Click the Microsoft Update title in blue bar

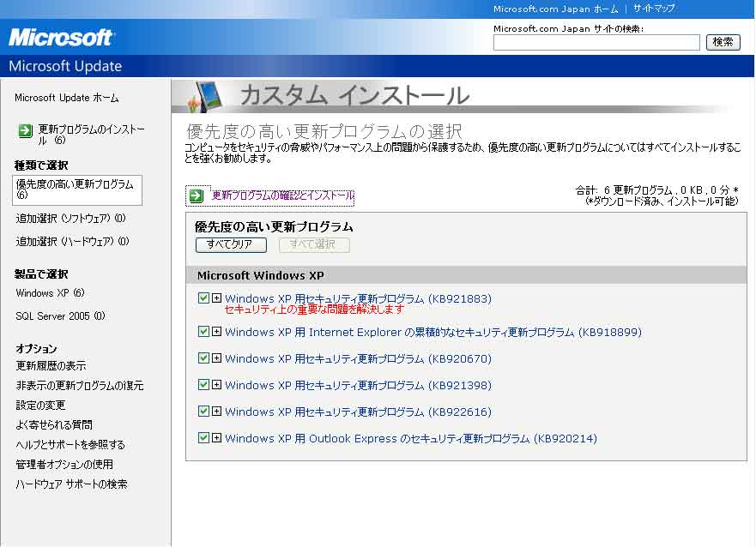coord(65,66)
